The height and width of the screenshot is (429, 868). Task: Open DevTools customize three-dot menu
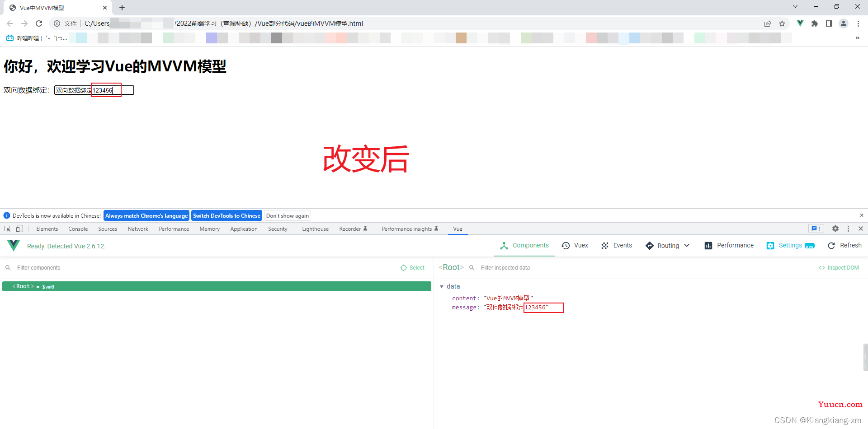848,228
